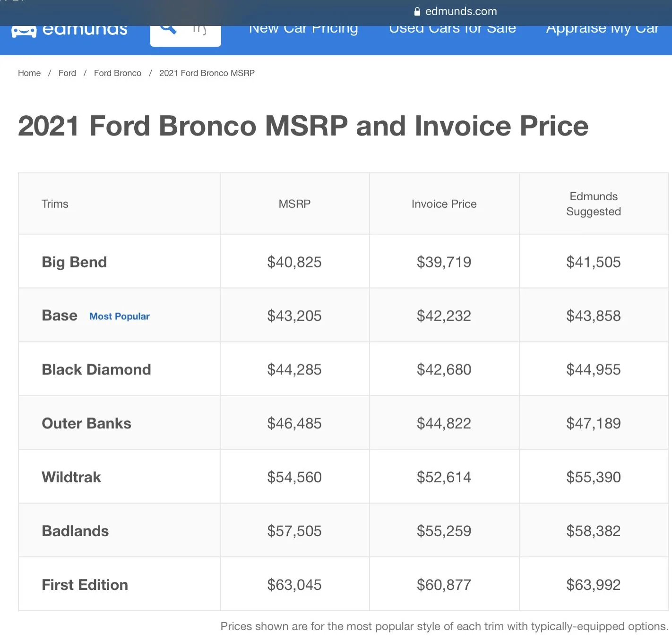Select the Big Bend trim name

[74, 262]
